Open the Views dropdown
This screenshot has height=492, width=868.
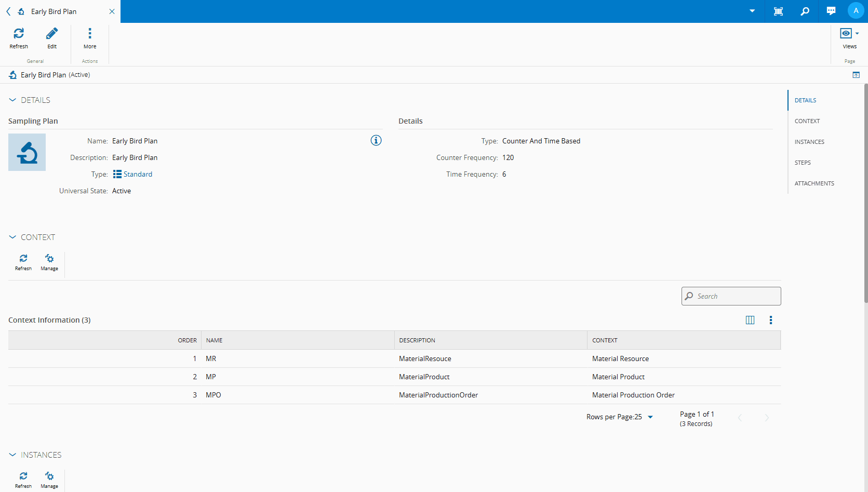(x=849, y=37)
